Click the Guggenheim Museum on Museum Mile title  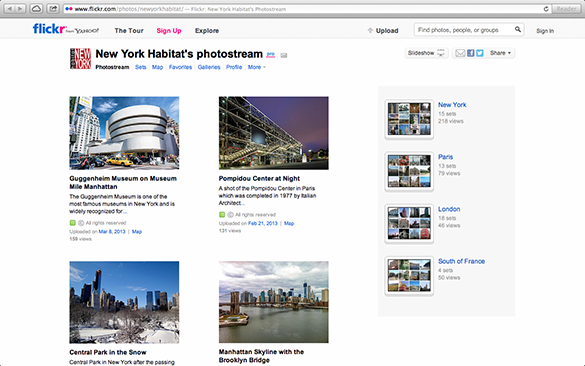(x=123, y=182)
